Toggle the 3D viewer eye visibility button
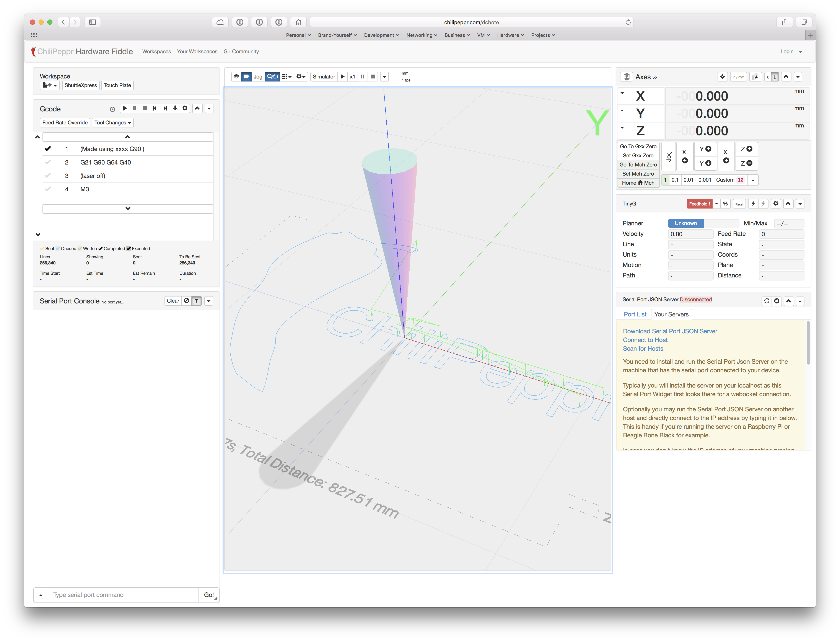This screenshot has height=642, width=840. coord(236,77)
